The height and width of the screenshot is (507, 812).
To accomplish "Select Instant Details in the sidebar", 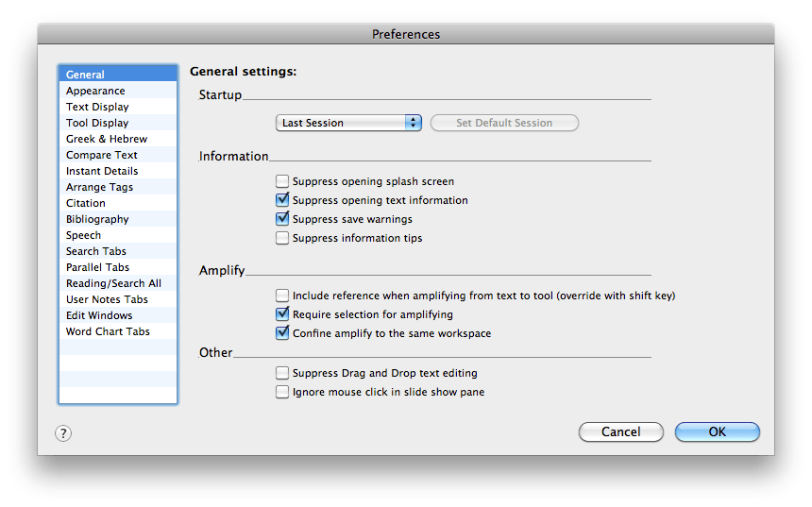I will (102, 171).
